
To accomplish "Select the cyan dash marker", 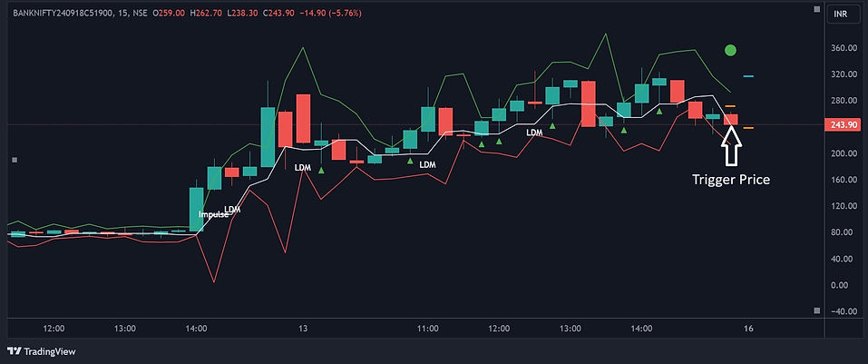I will pos(748,77).
